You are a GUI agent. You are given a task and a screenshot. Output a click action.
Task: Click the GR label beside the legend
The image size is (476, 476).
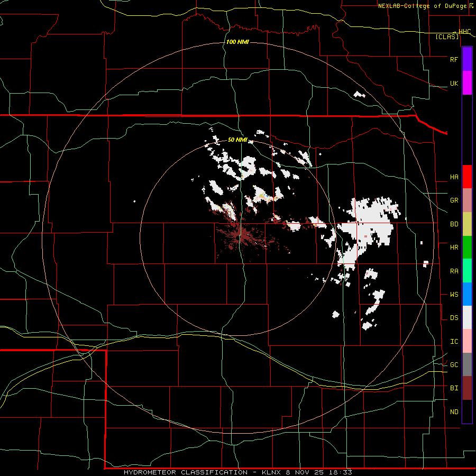(454, 200)
